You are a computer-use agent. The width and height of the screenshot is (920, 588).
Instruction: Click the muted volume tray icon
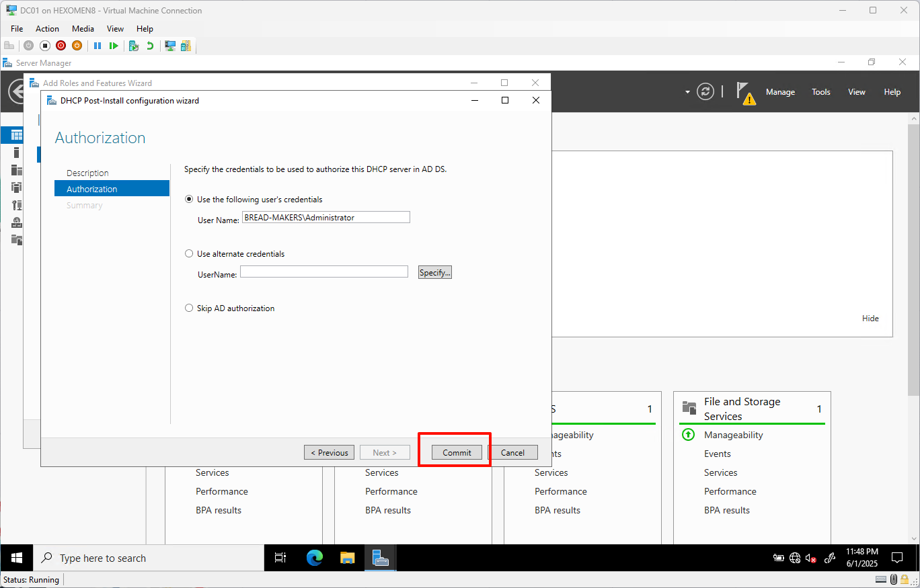pos(812,558)
